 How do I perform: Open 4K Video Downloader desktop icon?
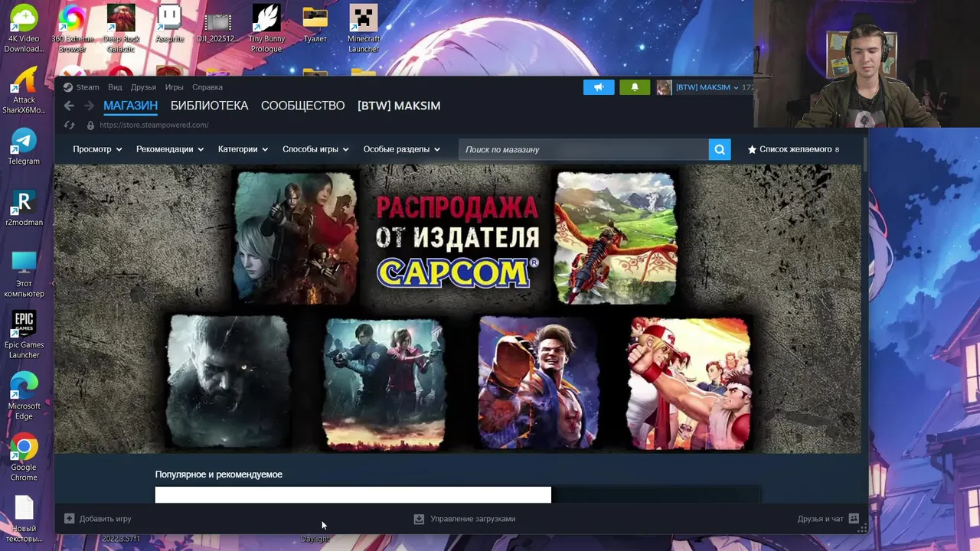[x=24, y=29]
